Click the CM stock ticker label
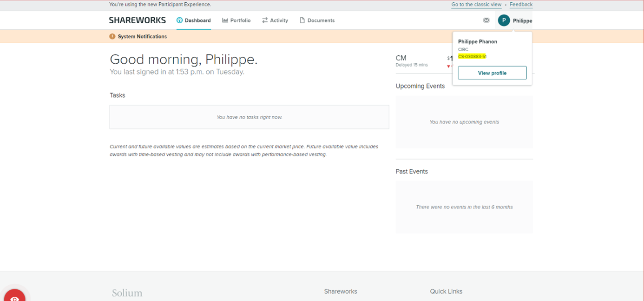The width and height of the screenshot is (644, 301). click(x=401, y=58)
